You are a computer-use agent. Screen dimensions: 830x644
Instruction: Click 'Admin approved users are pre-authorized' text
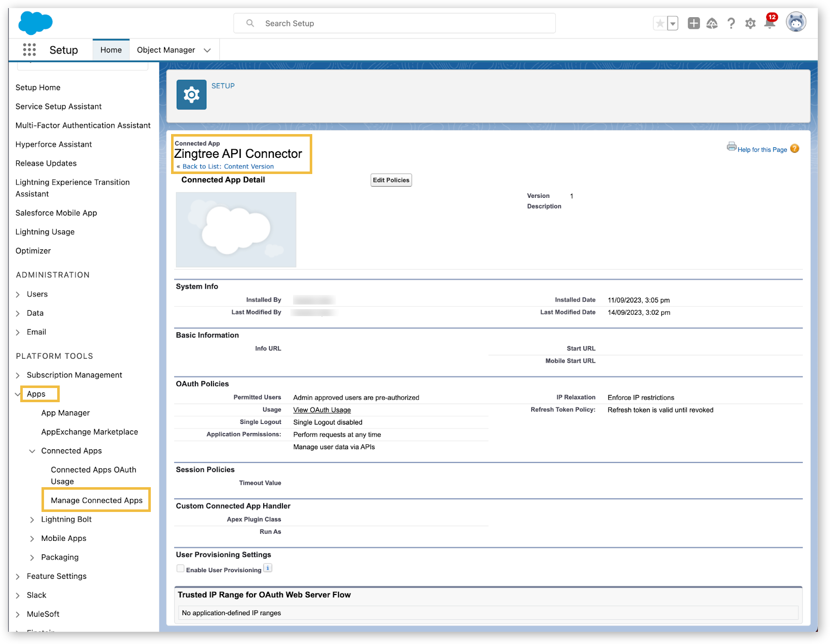click(x=356, y=398)
